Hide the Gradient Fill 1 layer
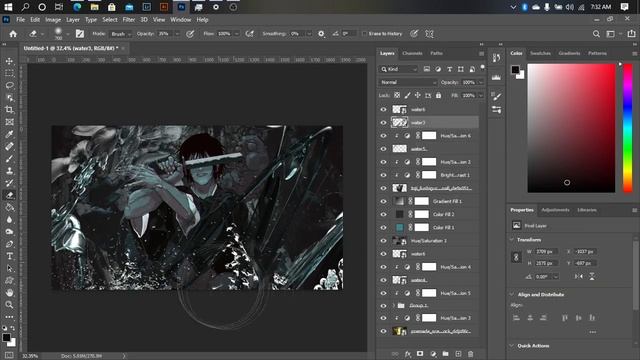Image resolution: width=640 pixels, height=360 pixels. coord(383,201)
